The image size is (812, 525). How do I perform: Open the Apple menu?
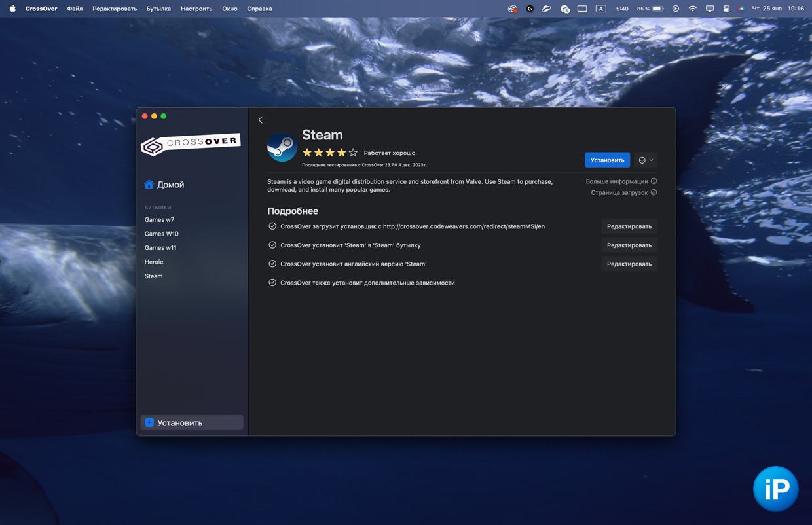[12, 9]
